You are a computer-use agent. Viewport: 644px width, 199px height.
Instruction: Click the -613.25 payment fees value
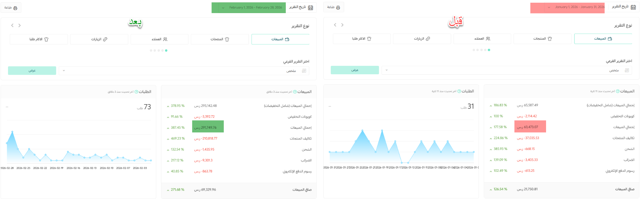pos(526,171)
